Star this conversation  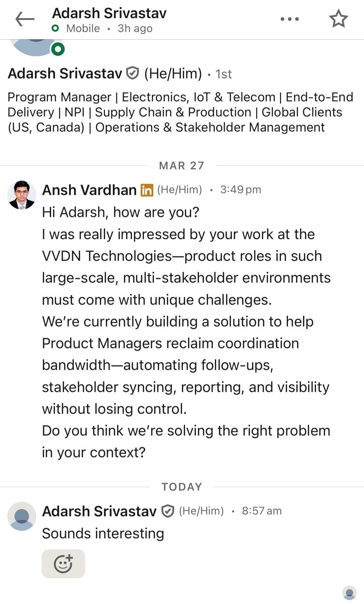click(338, 19)
